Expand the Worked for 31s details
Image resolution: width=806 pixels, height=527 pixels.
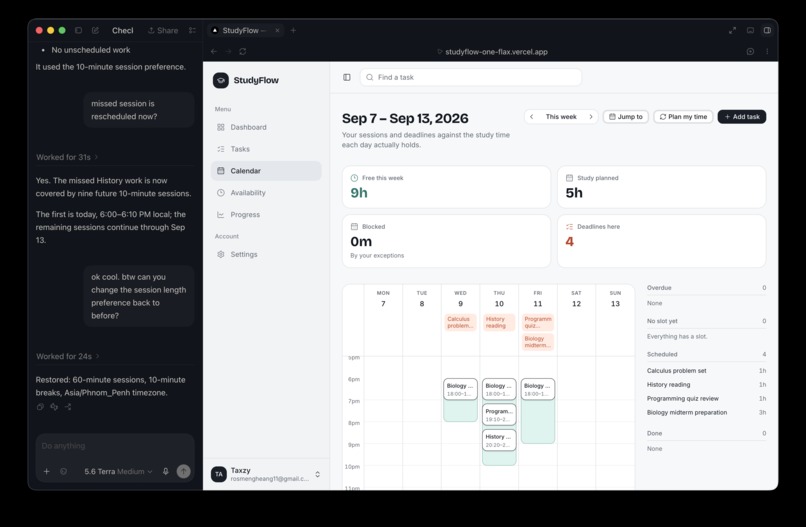(x=67, y=157)
